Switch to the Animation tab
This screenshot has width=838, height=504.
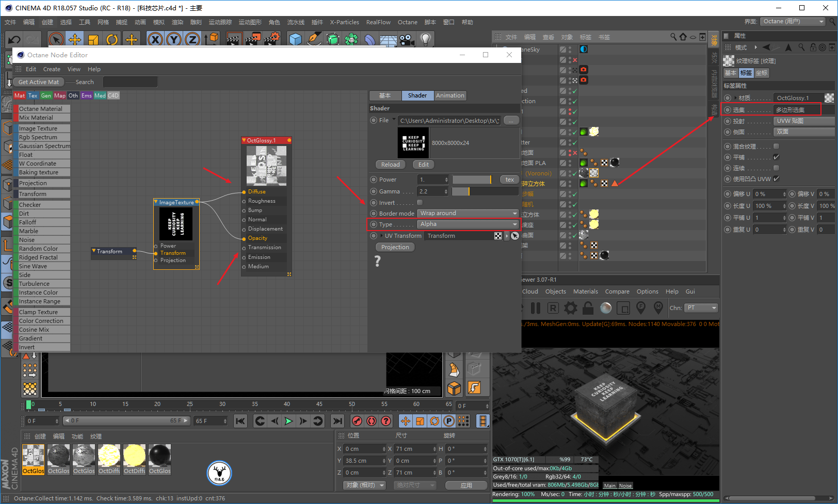point(450,95)
